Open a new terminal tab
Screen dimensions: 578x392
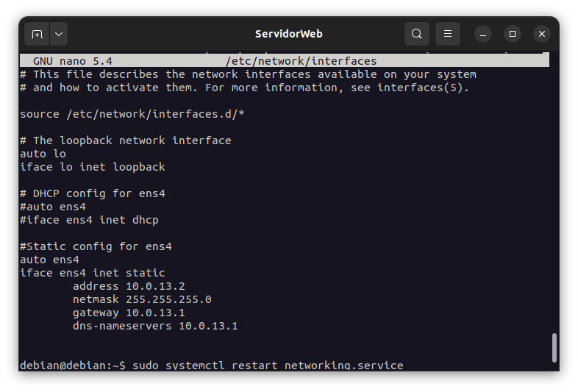pos(37,34)
